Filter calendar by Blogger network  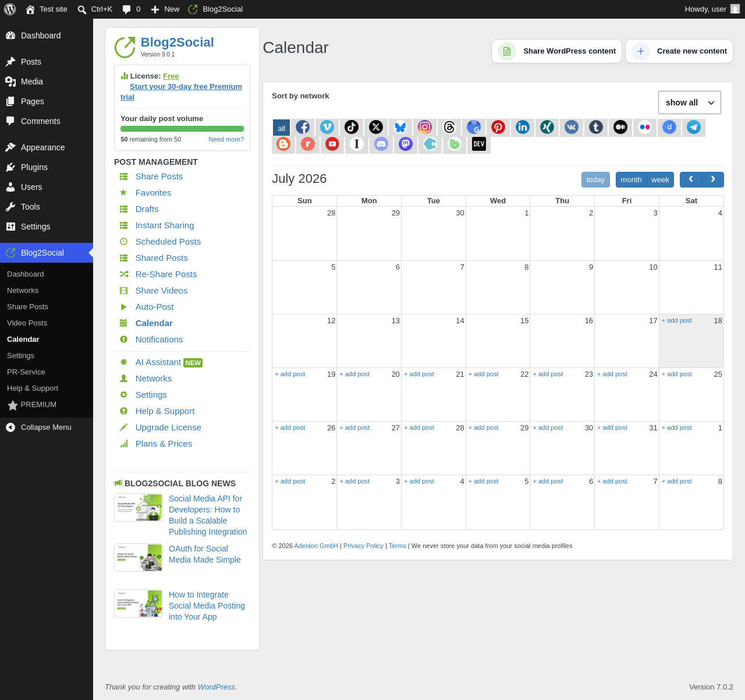pyautogui.click(x=283, y=144)
